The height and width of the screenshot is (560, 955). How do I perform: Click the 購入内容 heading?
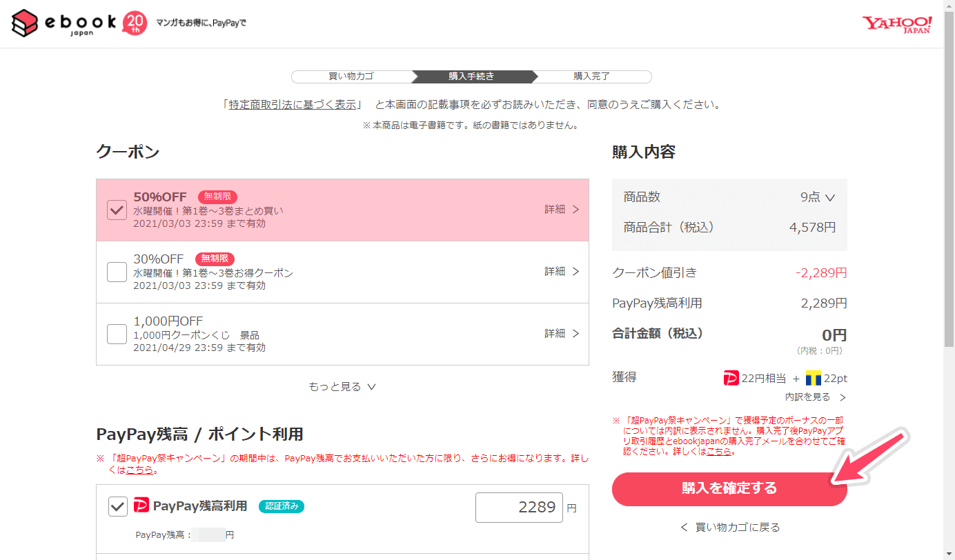(x=644, y=152)
